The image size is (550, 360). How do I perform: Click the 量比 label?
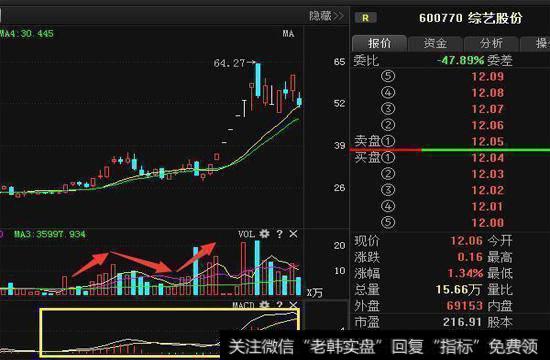pos(500,289)
